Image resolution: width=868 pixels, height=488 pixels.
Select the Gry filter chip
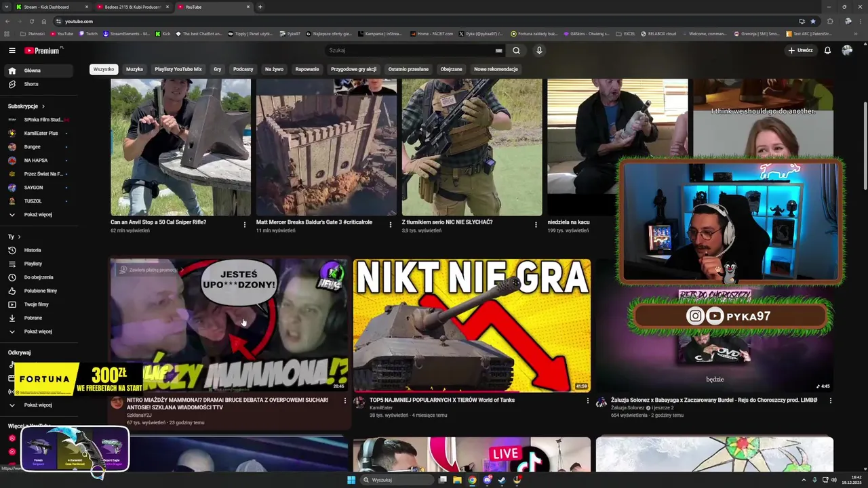click(217, 69)
